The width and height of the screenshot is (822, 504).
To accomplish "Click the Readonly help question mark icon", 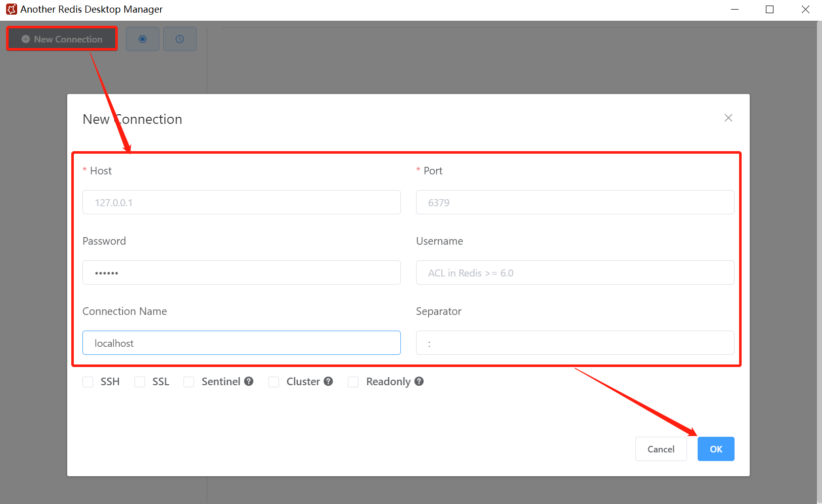I will pos(419,381).
